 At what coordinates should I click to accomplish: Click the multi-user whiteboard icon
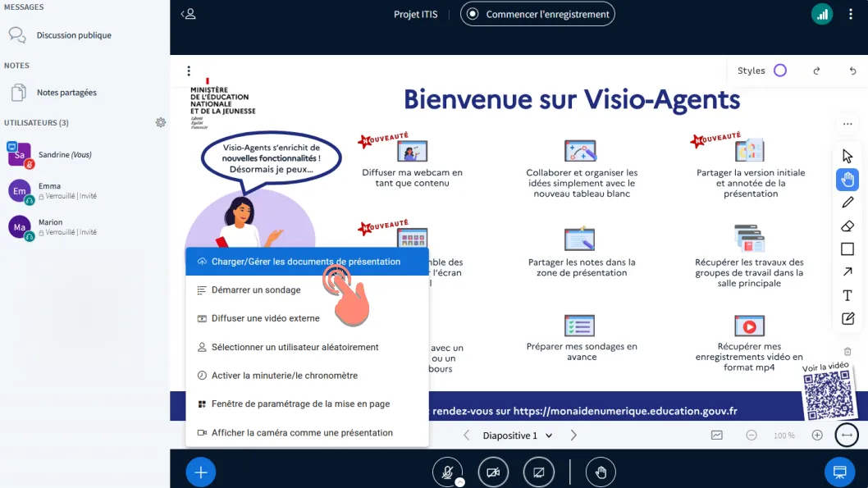pos(717,436)
